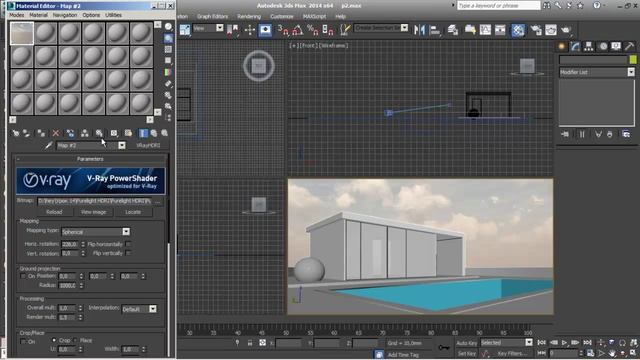Click the Locate button
The width and height of the screenshot is (640, 360).
coord(133,212)
